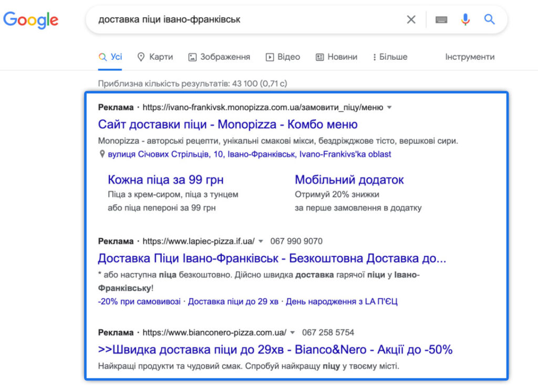Open the Кожна піца за 99 грн sitelink
This screenshot has width=538, height=392.
coord(165,179)
